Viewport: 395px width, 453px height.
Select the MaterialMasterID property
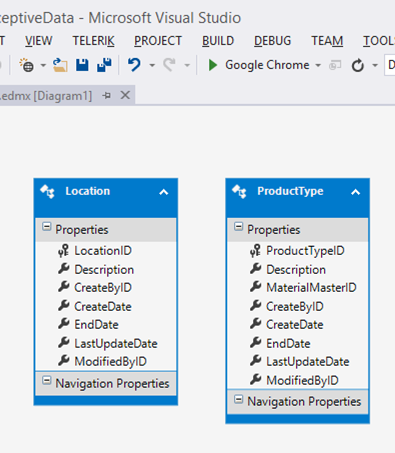coord(311,288)
